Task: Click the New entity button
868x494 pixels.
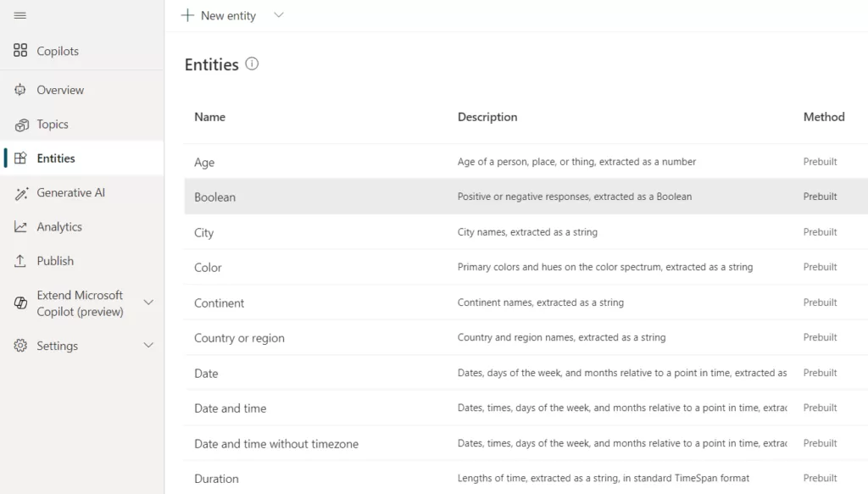Action: pyautogui.click(x=219, y=15)
